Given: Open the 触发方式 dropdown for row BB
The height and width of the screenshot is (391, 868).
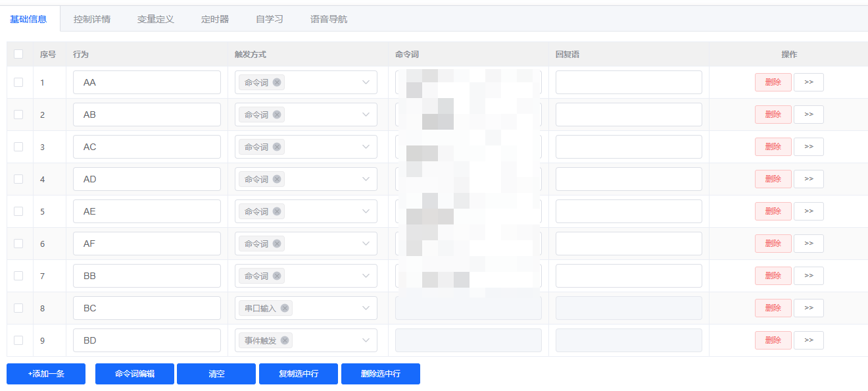Looking at the screenshot, I should pyautogui.click(x=366, y=276).
